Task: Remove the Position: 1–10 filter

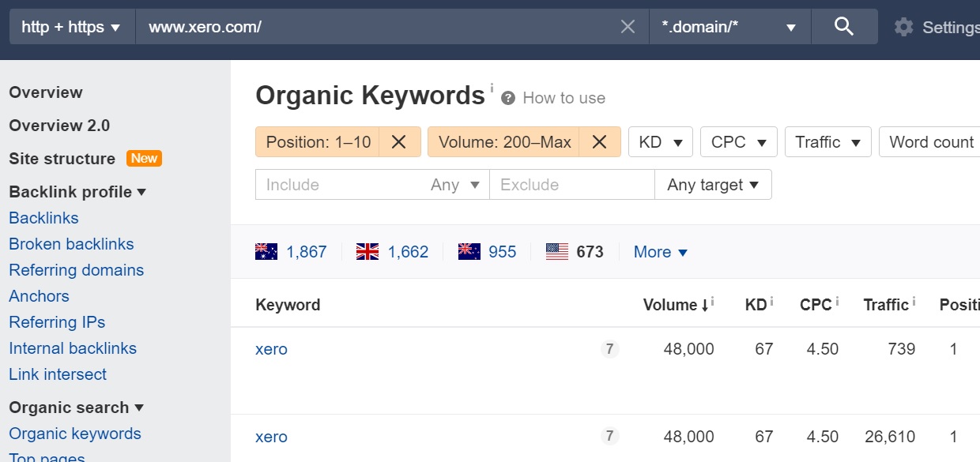Action: 399,142
